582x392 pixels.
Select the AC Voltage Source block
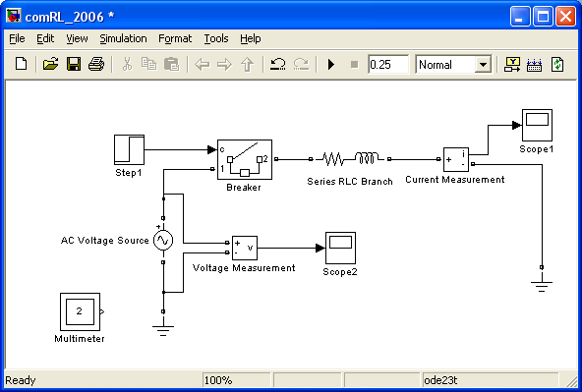point(163,241)
